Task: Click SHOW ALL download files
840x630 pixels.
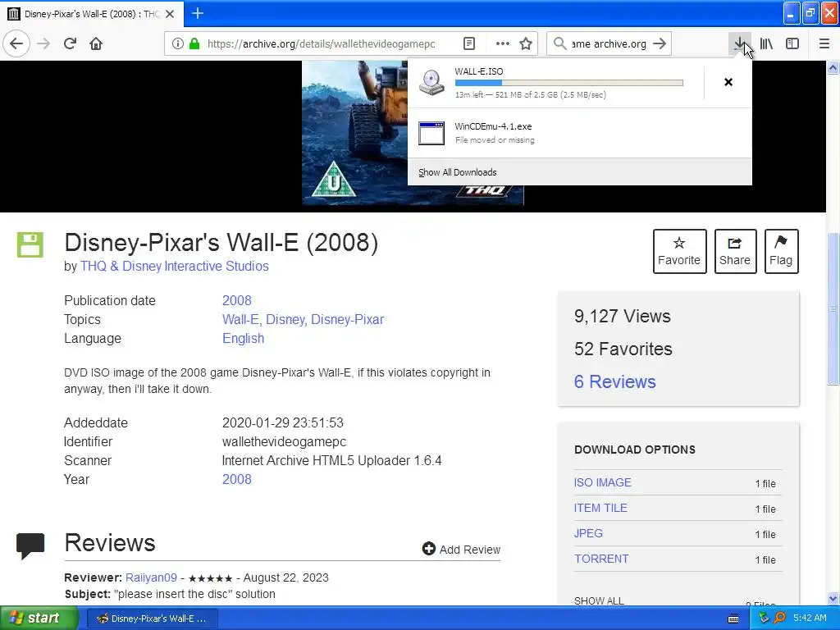Action: [599, 601]
